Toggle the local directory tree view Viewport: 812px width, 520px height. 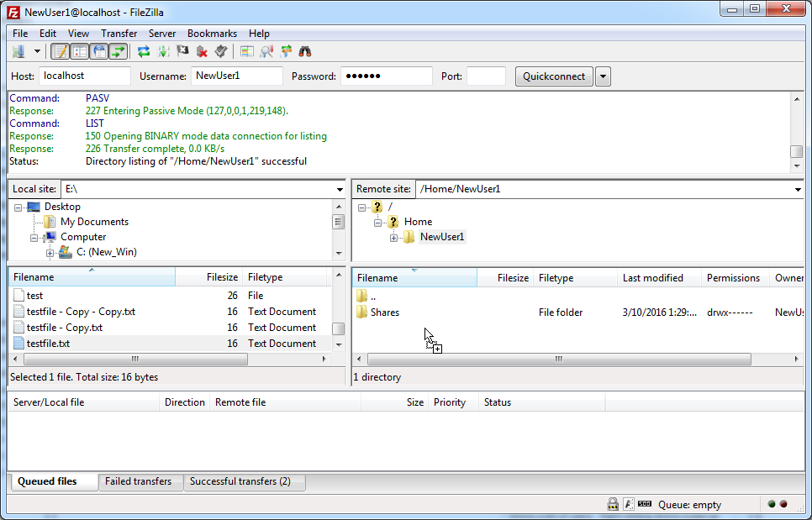pyautogui.click(x=79, y=51)
